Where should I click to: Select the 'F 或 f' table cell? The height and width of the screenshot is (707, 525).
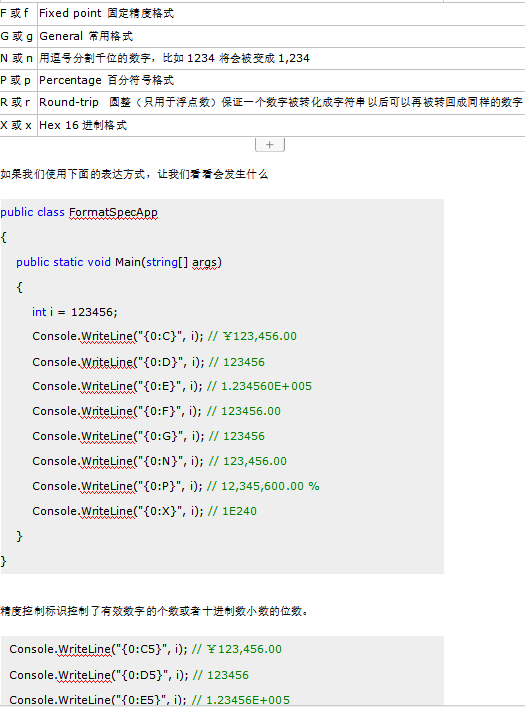click(x=18, y=14)
